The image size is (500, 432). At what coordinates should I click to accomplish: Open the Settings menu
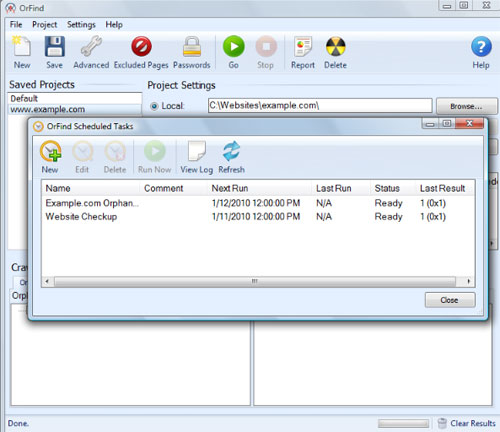[81, 25]
